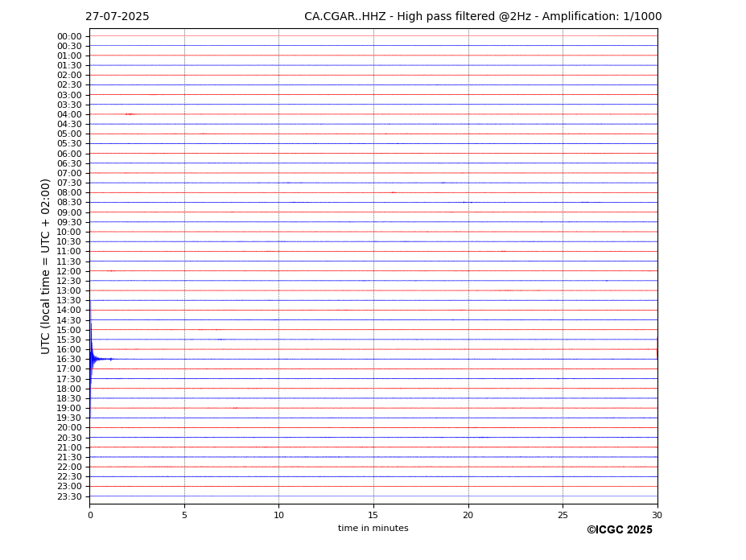
Task: Select the 18:00 row label
Action: click(x=69, y=389)
